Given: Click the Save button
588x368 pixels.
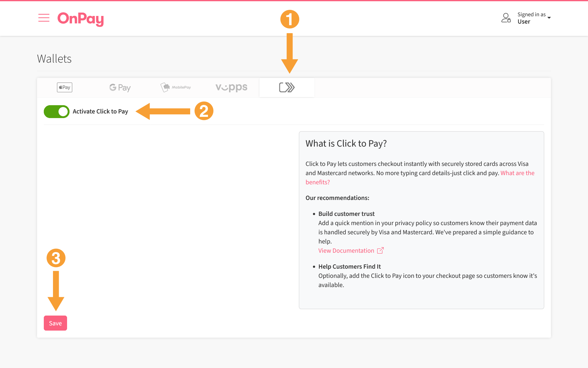Looking at the screenshot, I should tap(55, 323).
